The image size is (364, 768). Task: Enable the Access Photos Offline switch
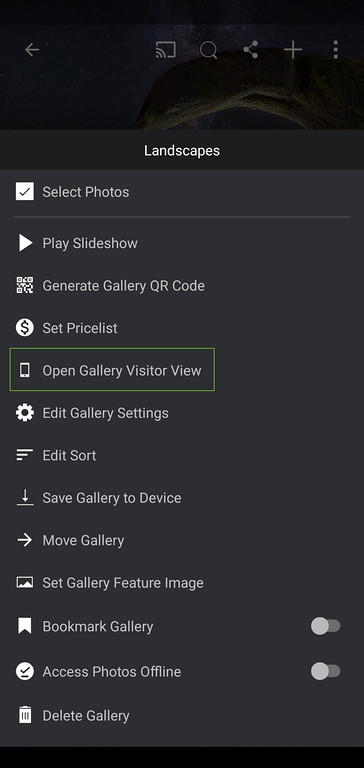click(x=326, y=671)
